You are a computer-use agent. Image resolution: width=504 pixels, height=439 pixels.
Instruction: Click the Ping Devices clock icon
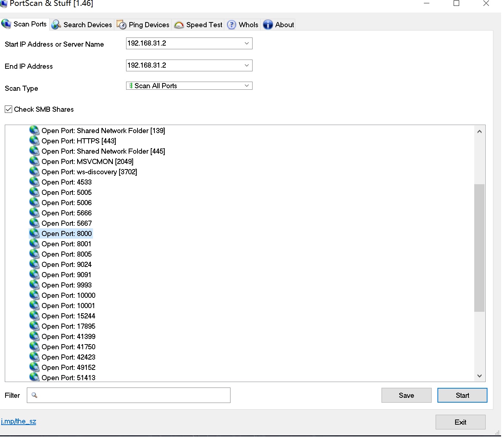click(122, 25)
